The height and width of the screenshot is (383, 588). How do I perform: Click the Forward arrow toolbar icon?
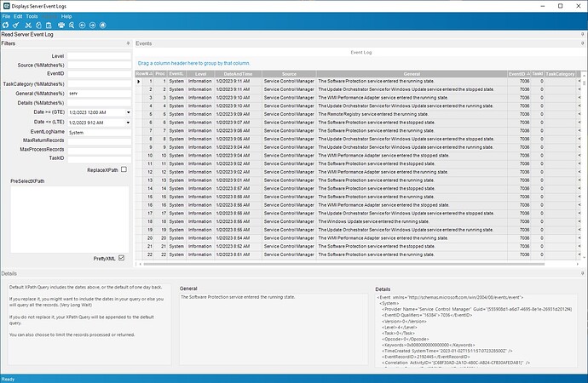click(92, 25)
